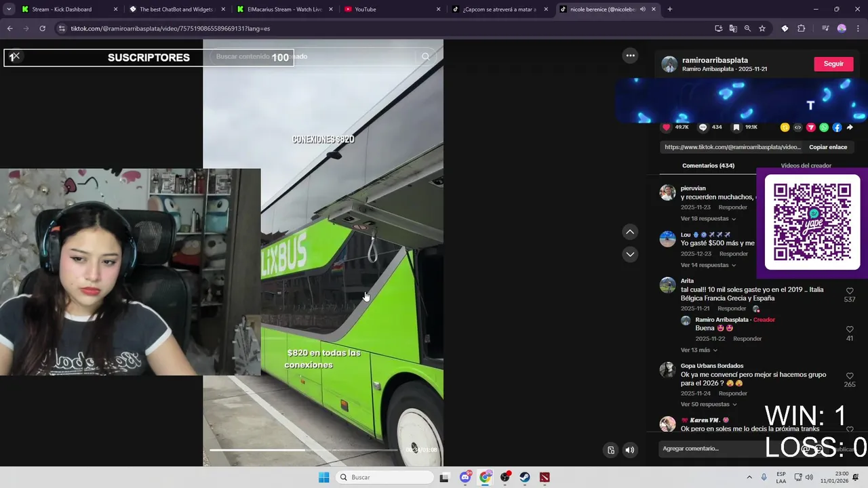Expand Ver 14 respuestas under Lou

708,265
